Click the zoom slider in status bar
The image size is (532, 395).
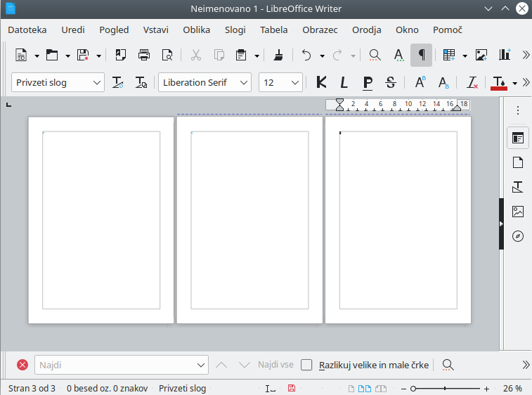coord(445,389)
